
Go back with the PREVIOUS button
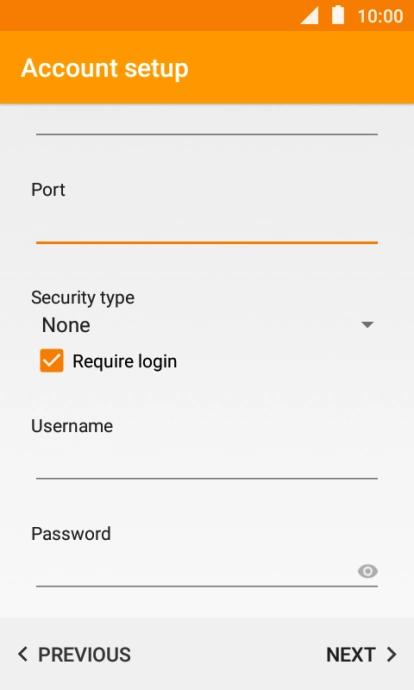(74, 654)
